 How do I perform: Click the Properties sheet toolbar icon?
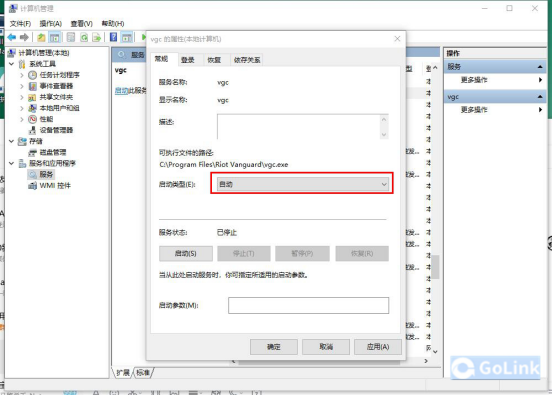pos(71,37)
